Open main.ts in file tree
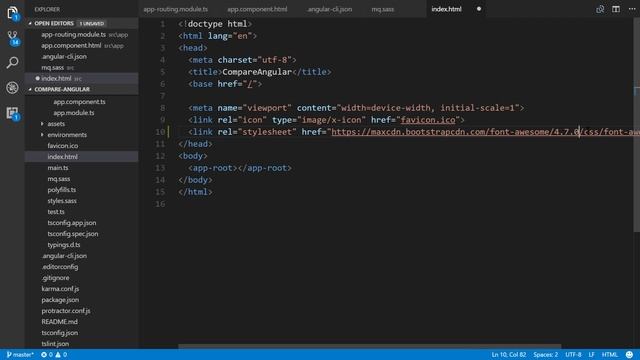This screenshot has height=360, width=640. [x=58, y=168]
